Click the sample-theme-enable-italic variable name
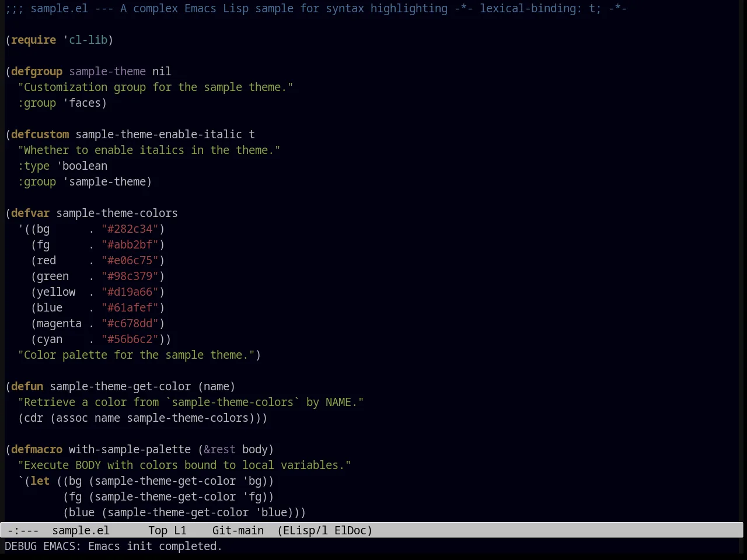The height and width of the screenshot is (560, 747). [x=159, y=134]
